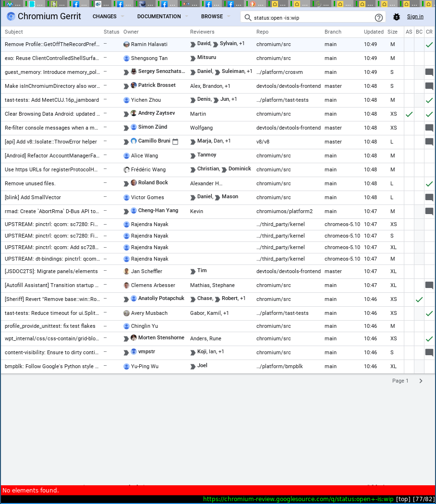Go to the next page of changes
Image resolution: width=436 pixels, height=504 pixels.
tap(421, 381)
